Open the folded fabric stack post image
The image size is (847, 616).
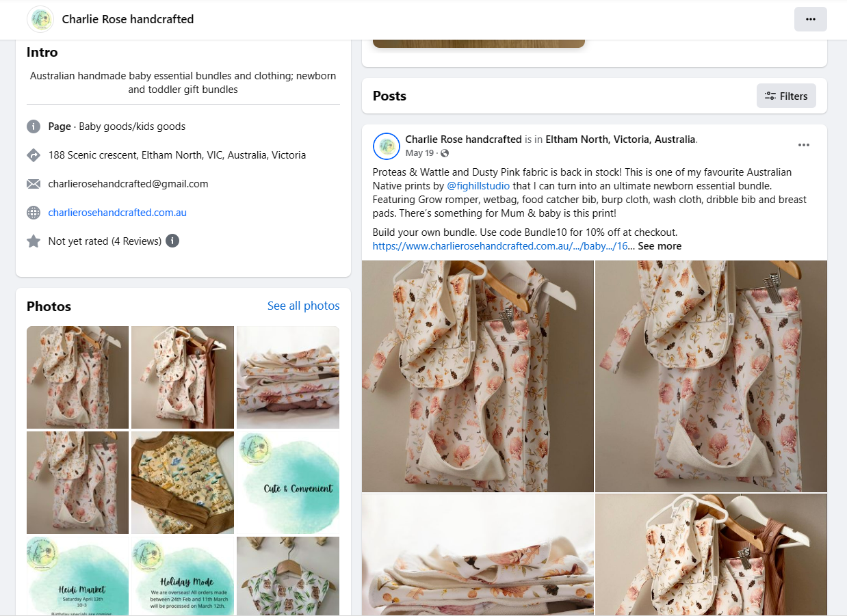[x=478, y=554]
